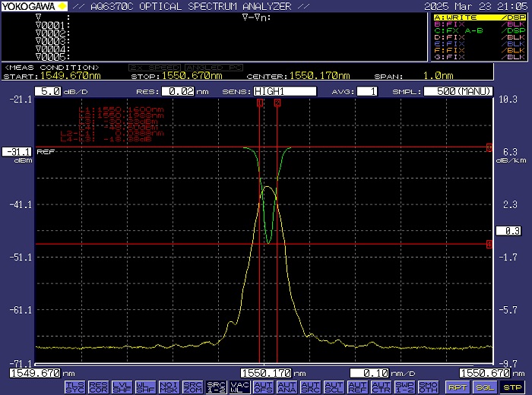Select trace G: FIX /BLK
This screenshot has width=532, height=395.
(480, 57)
